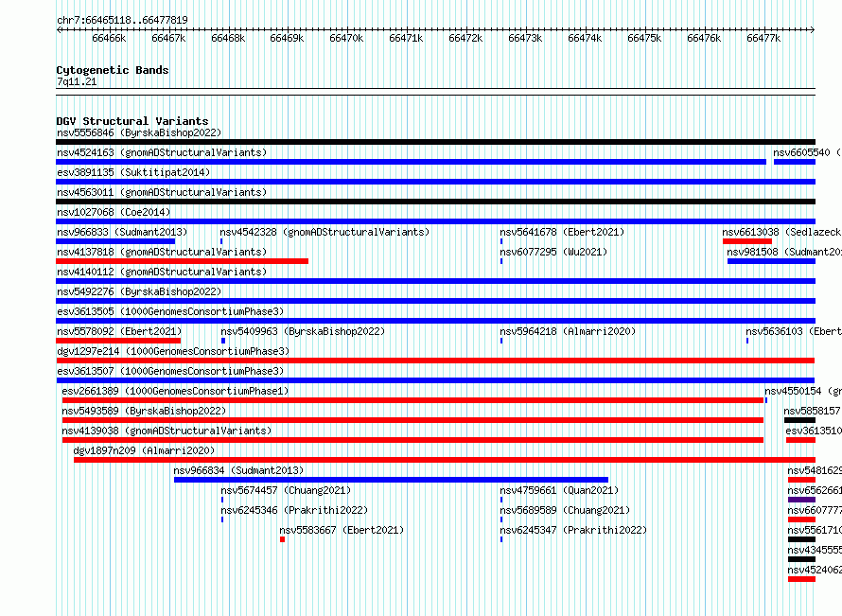Open nsv6245346 (Prakrithi2022) variant label

(294, 510)
